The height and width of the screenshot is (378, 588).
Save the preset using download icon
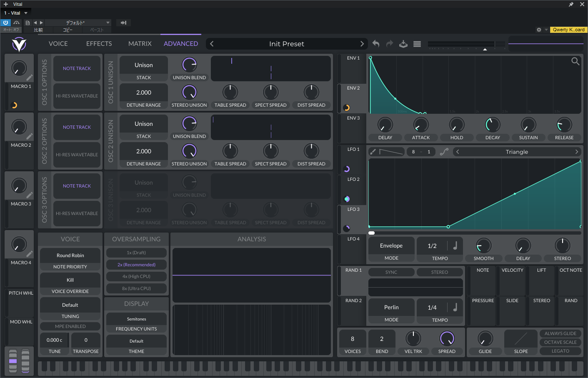[x=403, y=44]
